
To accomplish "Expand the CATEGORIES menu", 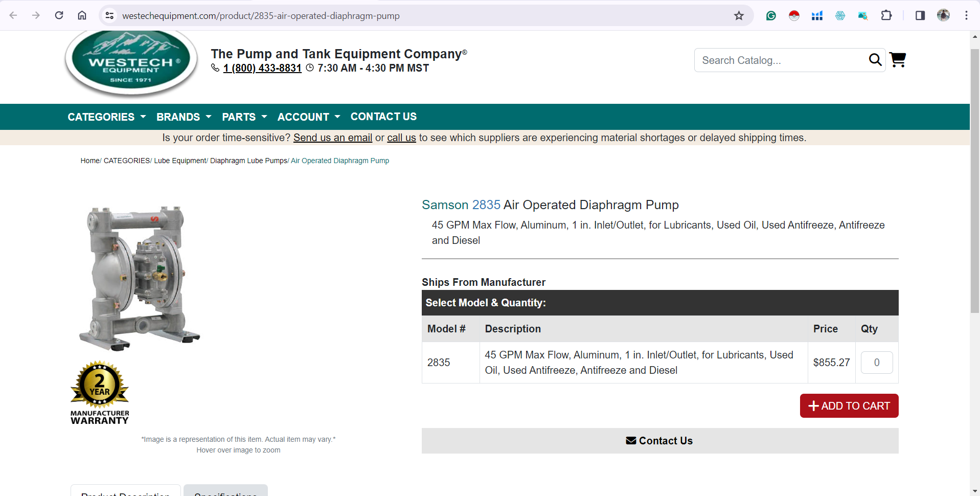I will pos(107,117).
